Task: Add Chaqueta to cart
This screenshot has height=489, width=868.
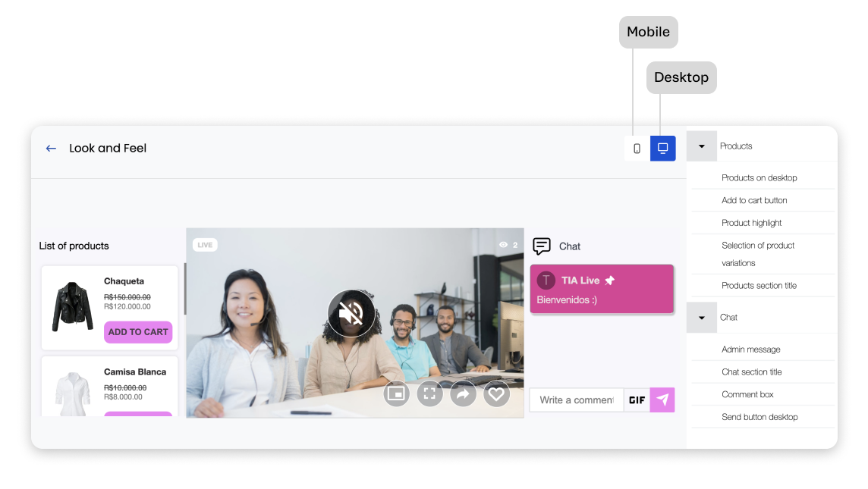Action: pos(138,332)
